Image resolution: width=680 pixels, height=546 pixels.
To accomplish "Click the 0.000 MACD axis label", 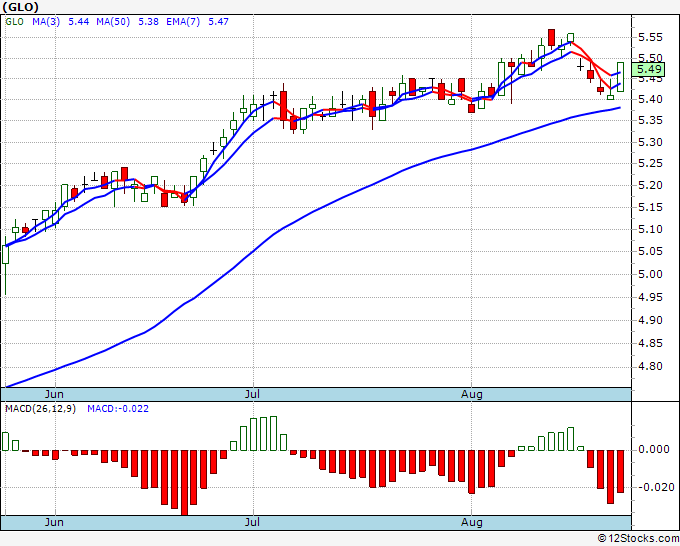I will [x=654, y=450].
